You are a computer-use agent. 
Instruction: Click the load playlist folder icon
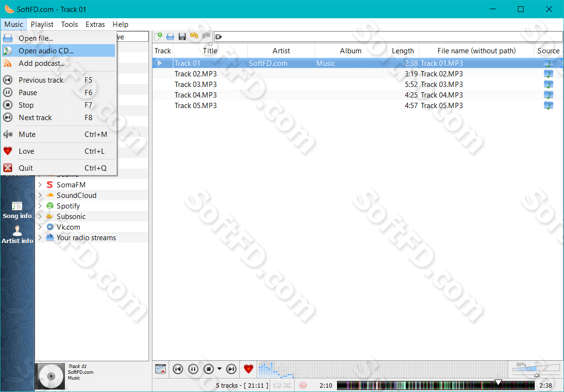pyautogui.click(x=170, y=37)
